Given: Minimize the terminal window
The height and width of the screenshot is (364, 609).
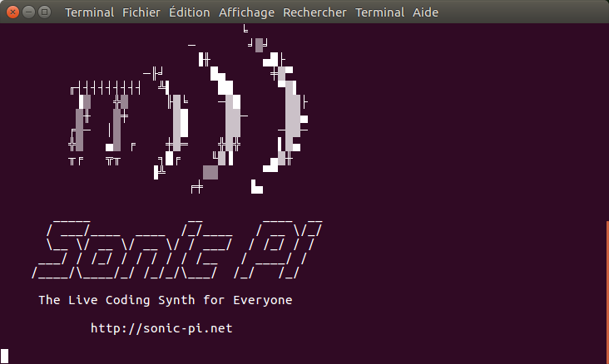Looking at the screenshot, I should [x=29, y=12].
